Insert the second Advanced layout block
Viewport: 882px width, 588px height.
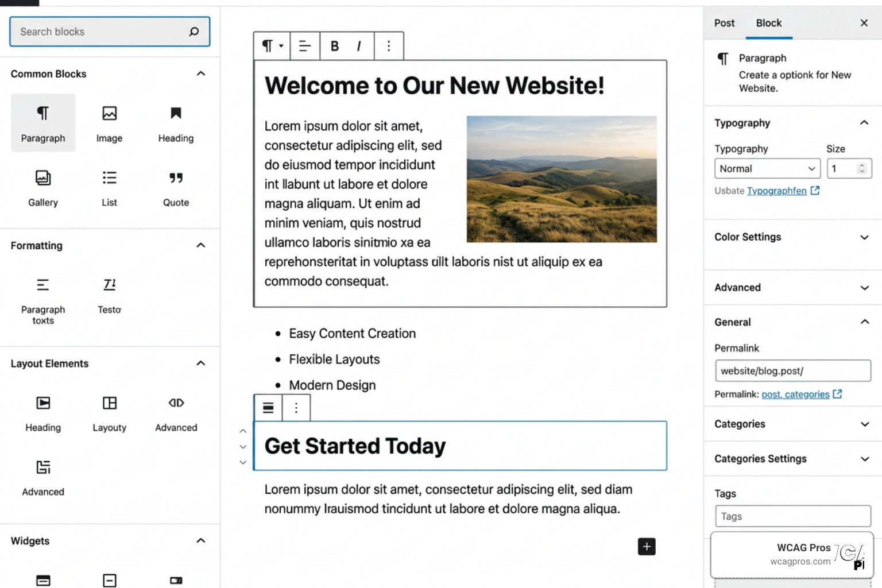(43, 478)
